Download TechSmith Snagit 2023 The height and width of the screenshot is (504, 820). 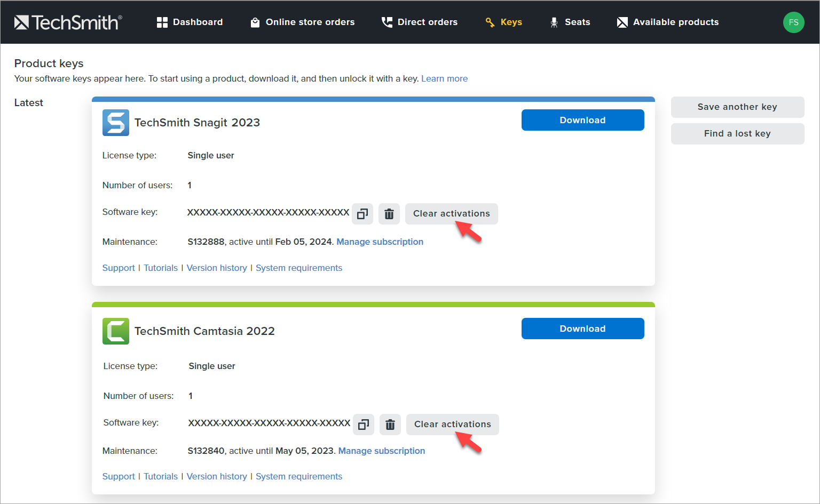pos(582,119)
